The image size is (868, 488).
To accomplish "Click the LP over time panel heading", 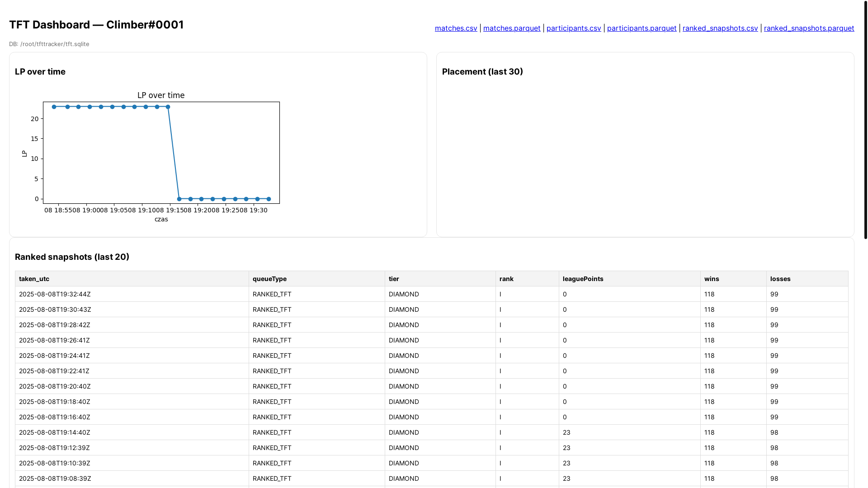I will (x=40, y=72).
